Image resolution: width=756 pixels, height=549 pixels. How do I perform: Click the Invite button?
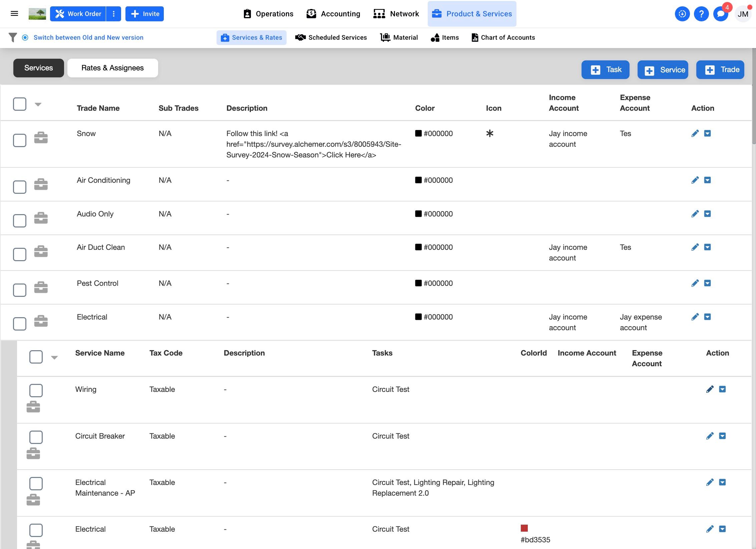144,14
